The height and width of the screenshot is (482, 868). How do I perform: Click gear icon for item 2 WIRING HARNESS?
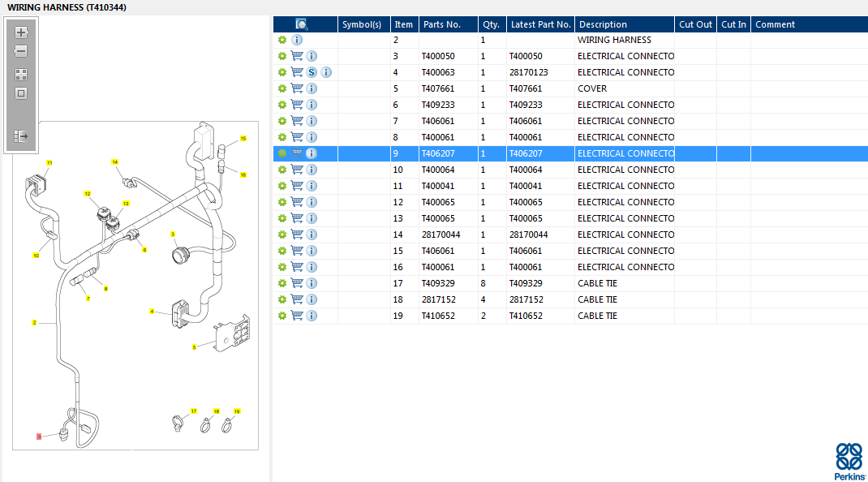tap(282, 40)
